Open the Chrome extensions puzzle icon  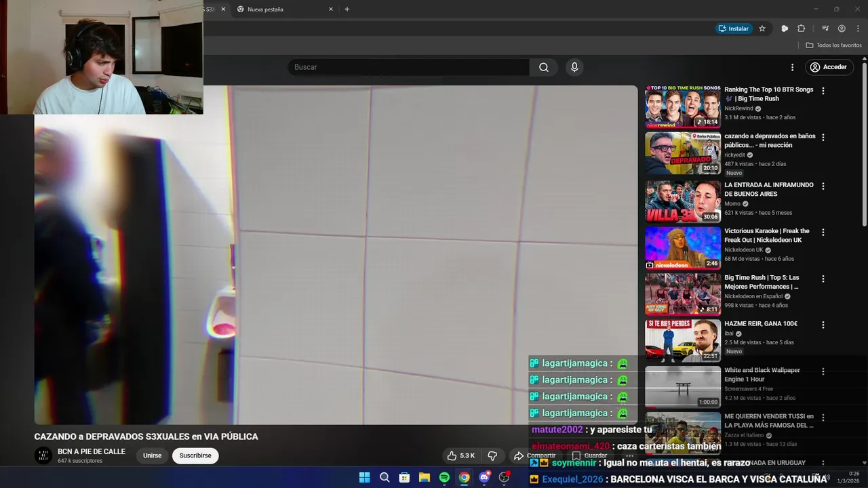pyautogui.click(x=801, y=28)
